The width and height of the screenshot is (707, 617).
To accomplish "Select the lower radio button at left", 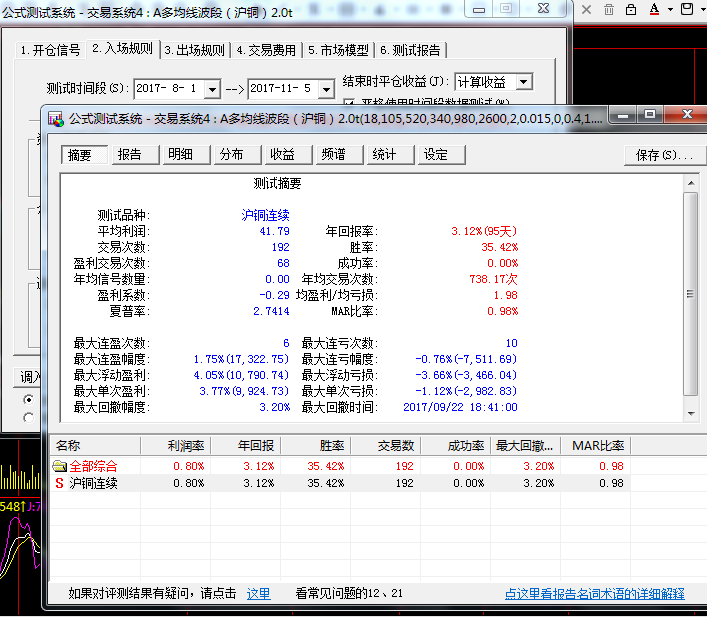I will coord(27,418).
